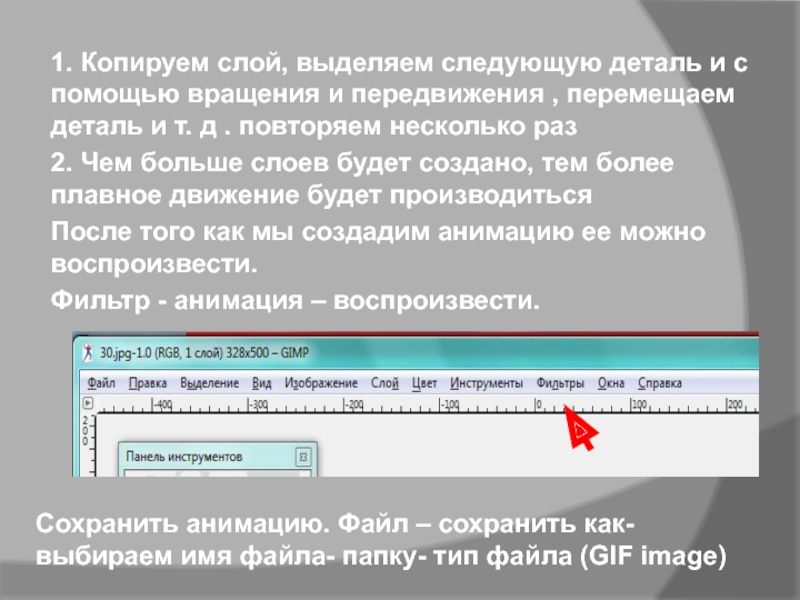Open the Файл menu in GIMP
This screenshot has width=800, height=600.
101,383
